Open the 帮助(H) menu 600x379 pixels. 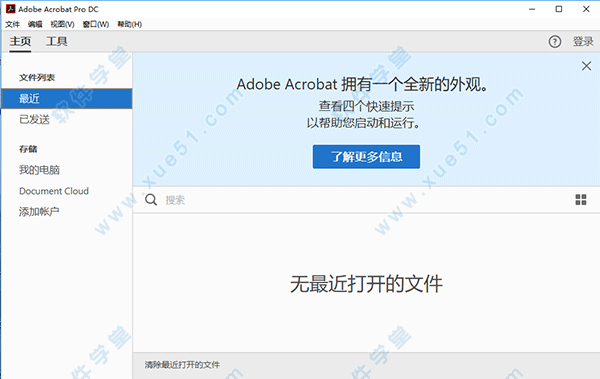pyautogui.click(x=129, y=25)
